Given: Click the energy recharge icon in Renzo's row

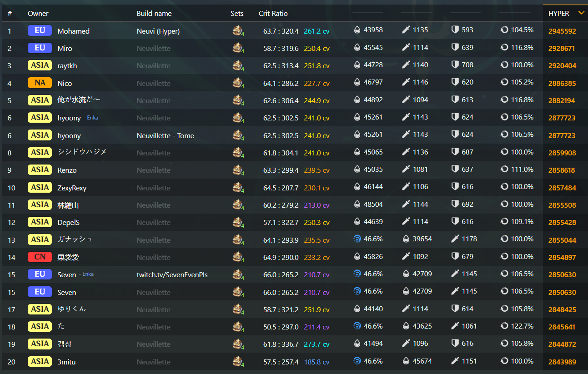Looking at the screenshot, I should coord(504,170).
